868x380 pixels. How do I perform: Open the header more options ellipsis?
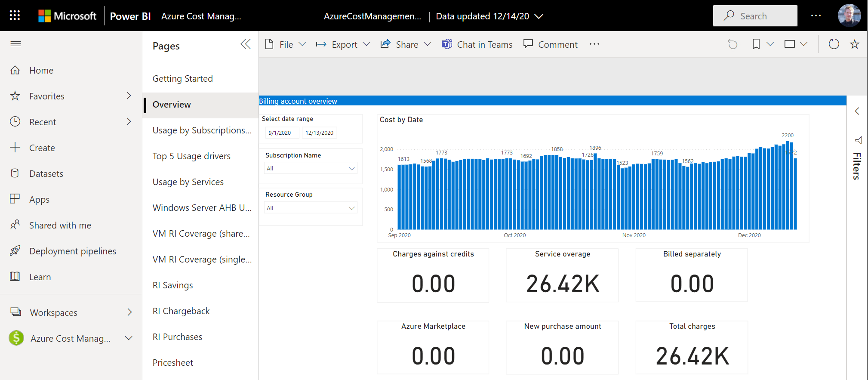(x=816, y=16)
